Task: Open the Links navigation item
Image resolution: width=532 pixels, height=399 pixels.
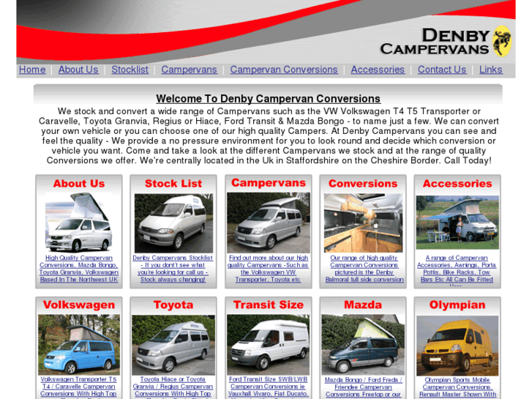Action: 490,70
